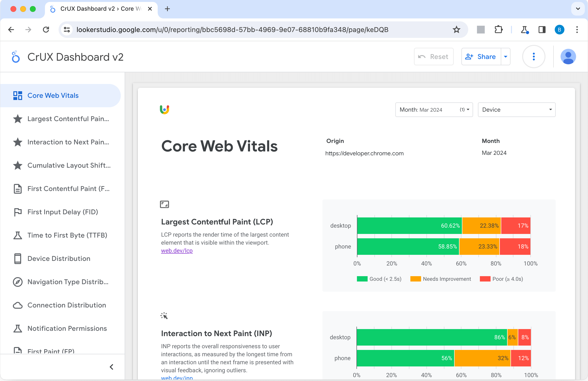Open Notification Permissions page
588x381 pixels.
click(x=60, y=328)
